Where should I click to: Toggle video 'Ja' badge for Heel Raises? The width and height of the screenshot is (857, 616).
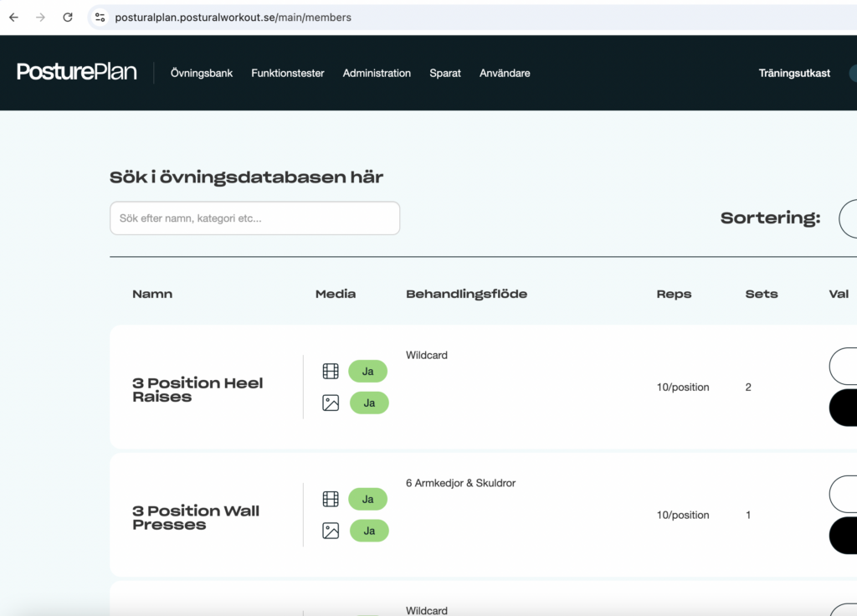coord(367,371)
